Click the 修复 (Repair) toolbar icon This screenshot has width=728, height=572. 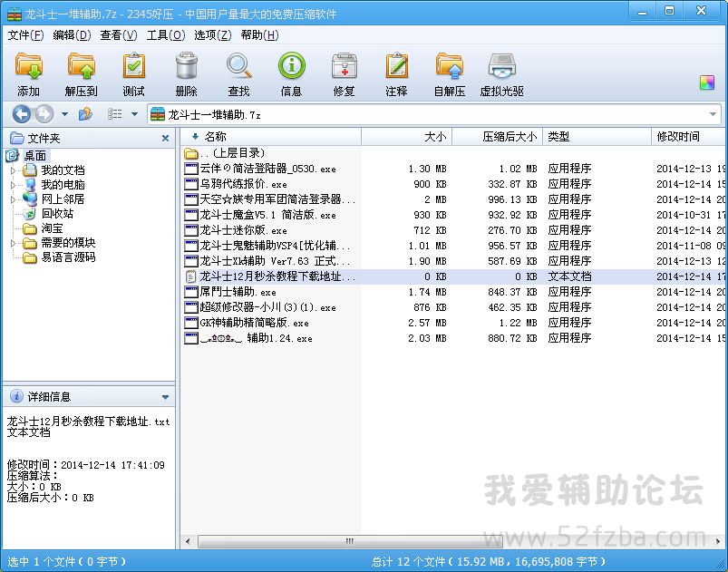coord(344,66)
